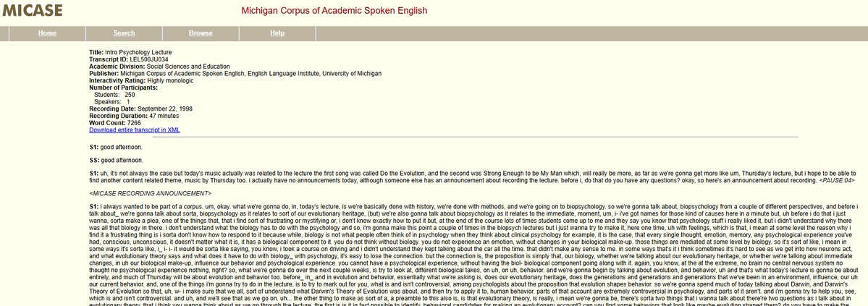The width and height of the screenshot is (868, 306).
Task: Click the SS good afternoon line
Action: [x=116, y=161]
